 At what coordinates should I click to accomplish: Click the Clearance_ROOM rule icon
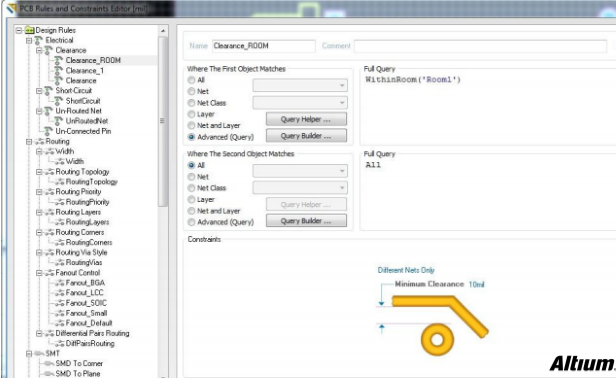click(59, 60)
